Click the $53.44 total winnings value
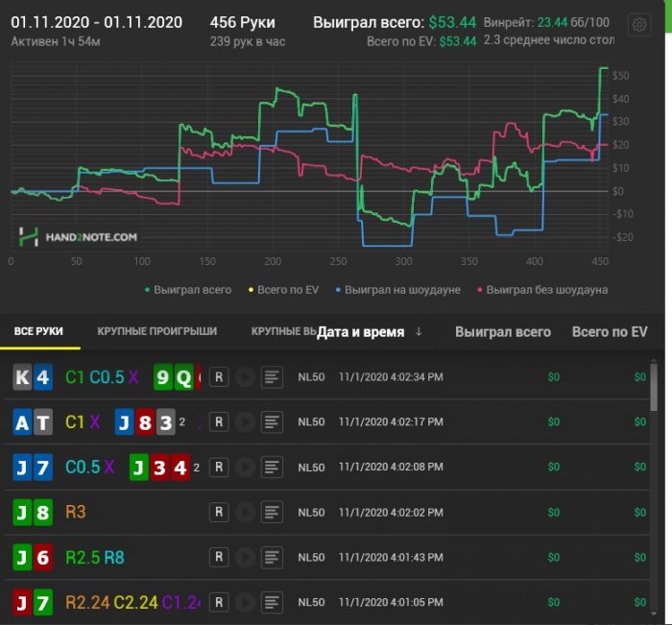 coord(452,22)
